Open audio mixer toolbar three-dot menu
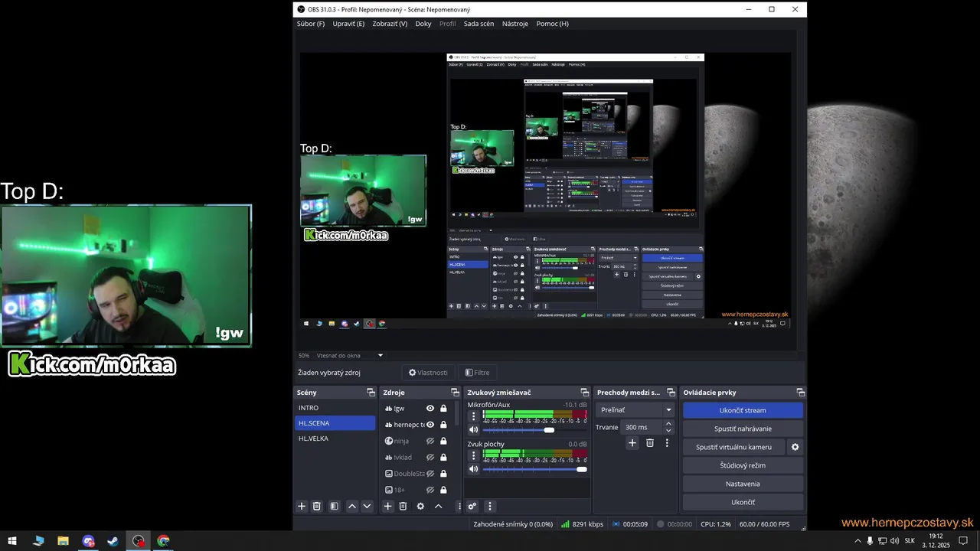Viewport: 980px width, 551px height. coord(490,506)
